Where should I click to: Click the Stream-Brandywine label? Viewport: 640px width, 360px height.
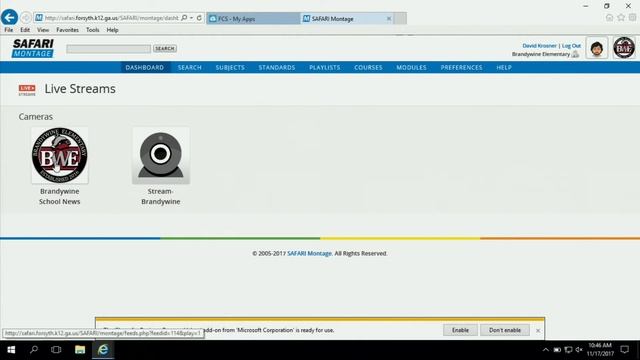pos(161,196)
